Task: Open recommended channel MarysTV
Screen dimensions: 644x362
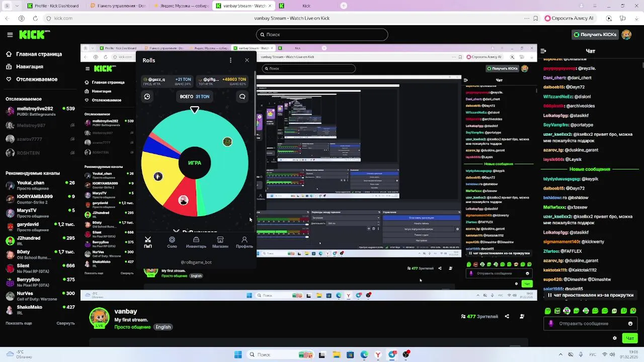Action: click(40, 213)
